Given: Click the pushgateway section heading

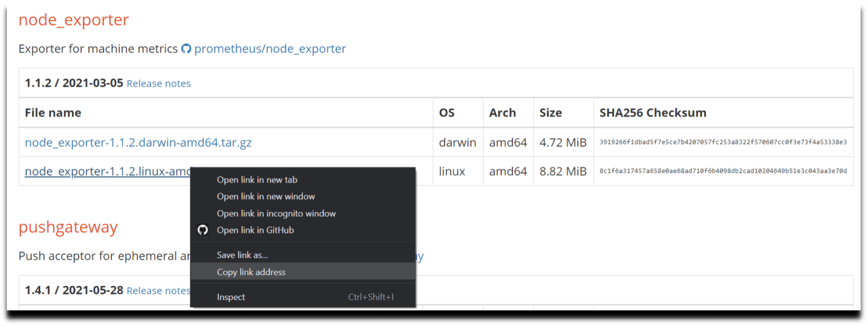Looking at the screenshot, I should click(68, 228).
